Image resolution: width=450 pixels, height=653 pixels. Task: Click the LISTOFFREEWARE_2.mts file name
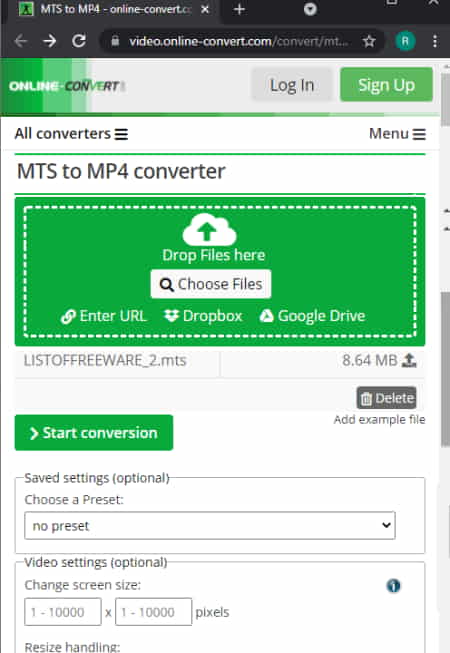(105, 360)
